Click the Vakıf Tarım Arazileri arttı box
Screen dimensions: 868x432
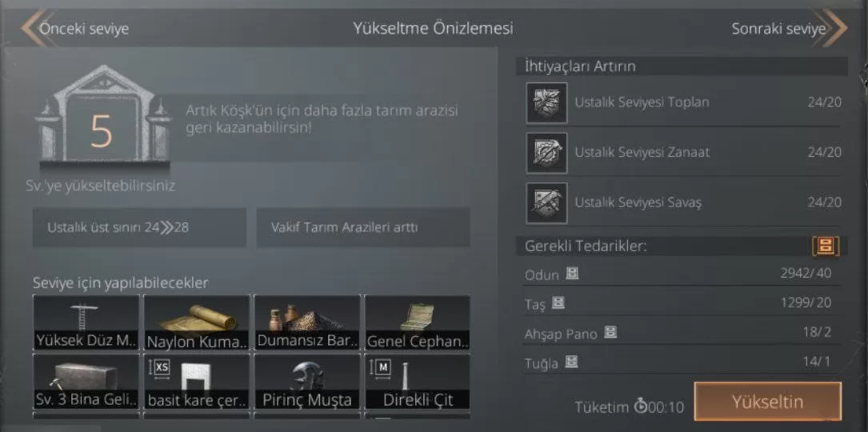363,228
